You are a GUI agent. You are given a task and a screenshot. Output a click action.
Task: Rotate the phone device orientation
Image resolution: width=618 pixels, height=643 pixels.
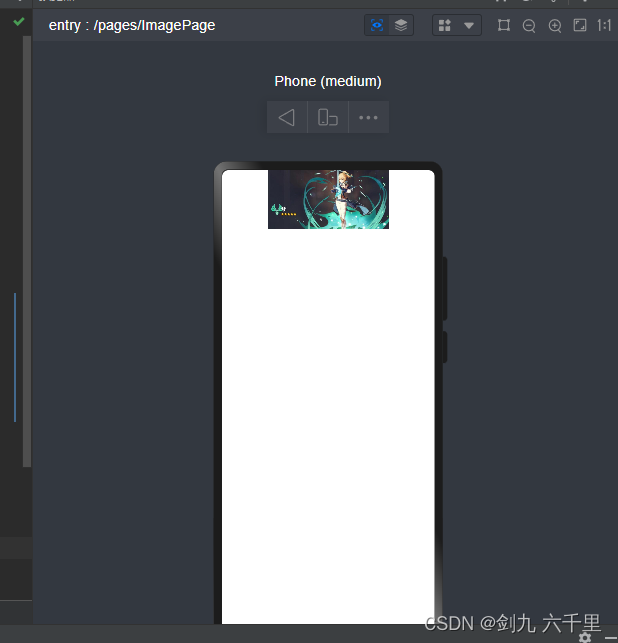(x=328, y=117)
